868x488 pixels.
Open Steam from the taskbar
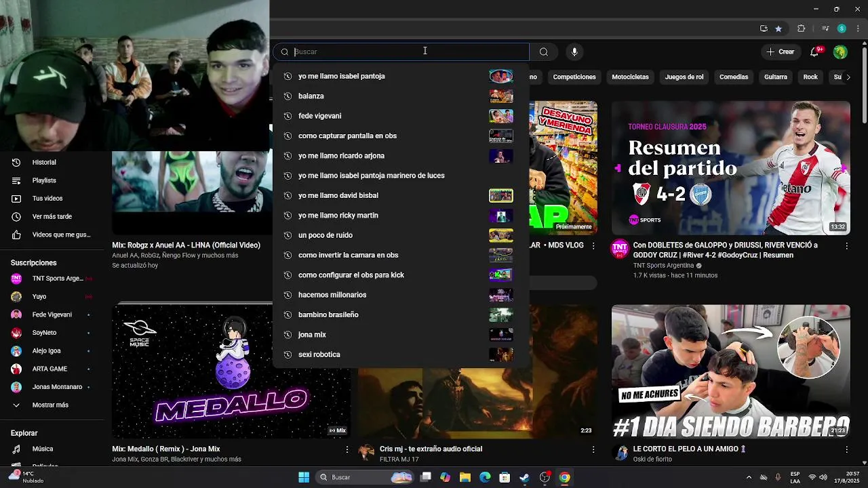pyautogui.click(x=524, y=477)
